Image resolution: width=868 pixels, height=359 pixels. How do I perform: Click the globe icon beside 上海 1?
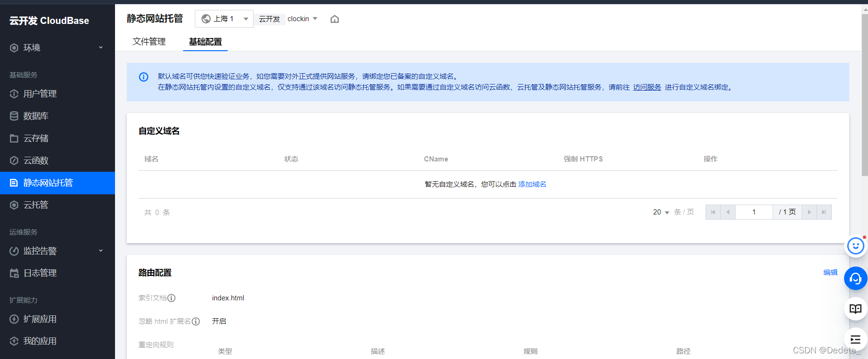(x=206, y=19)
